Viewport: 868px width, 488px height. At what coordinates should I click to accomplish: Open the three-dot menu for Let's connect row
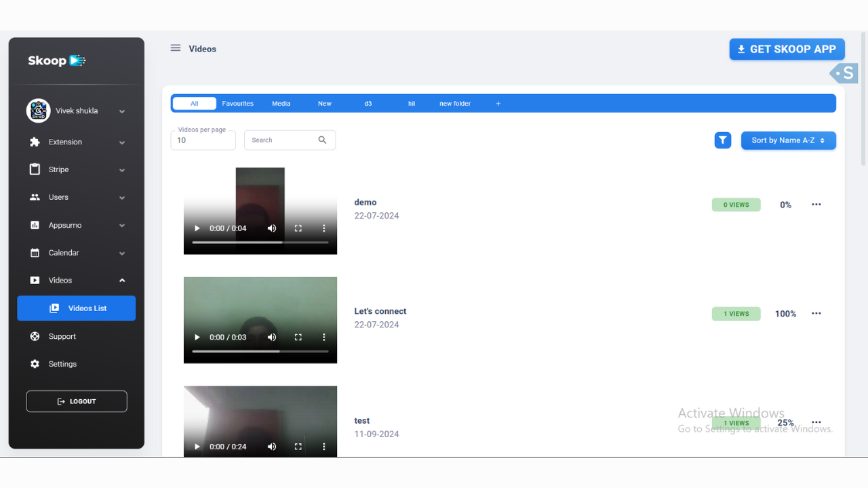point(816,314)
